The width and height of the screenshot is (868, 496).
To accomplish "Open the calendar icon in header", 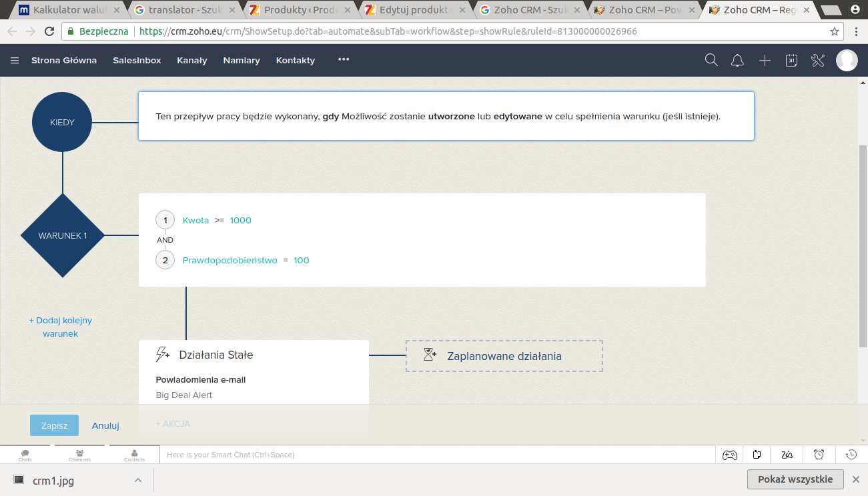I will tap(791, 61).
